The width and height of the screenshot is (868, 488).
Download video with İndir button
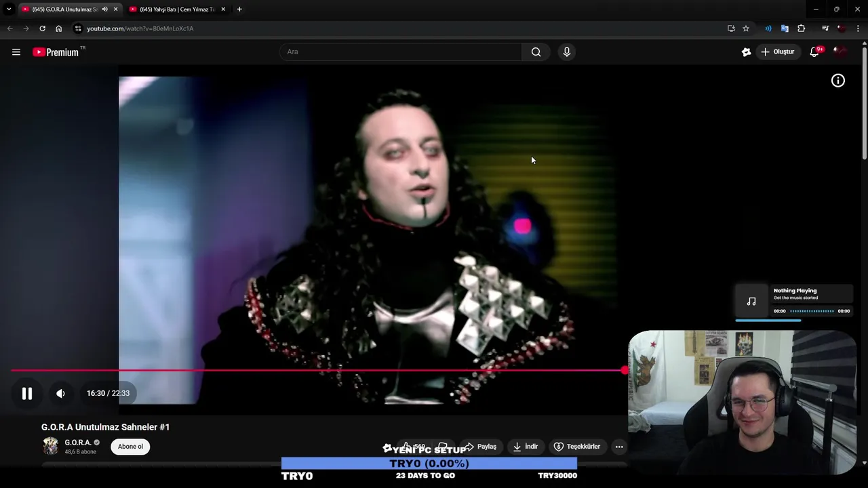tap(526, 447)
